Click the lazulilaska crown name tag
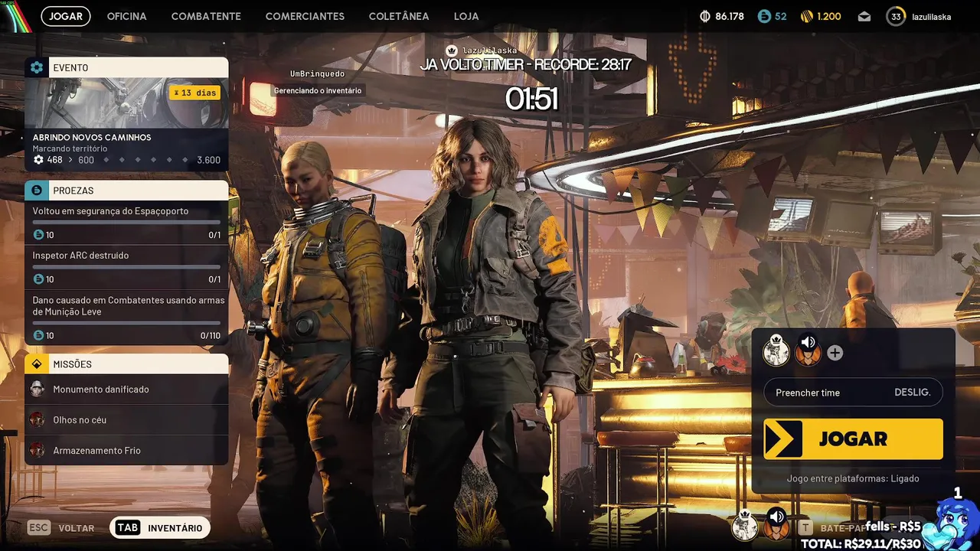The image size is (980, 551). click(482, 51)
